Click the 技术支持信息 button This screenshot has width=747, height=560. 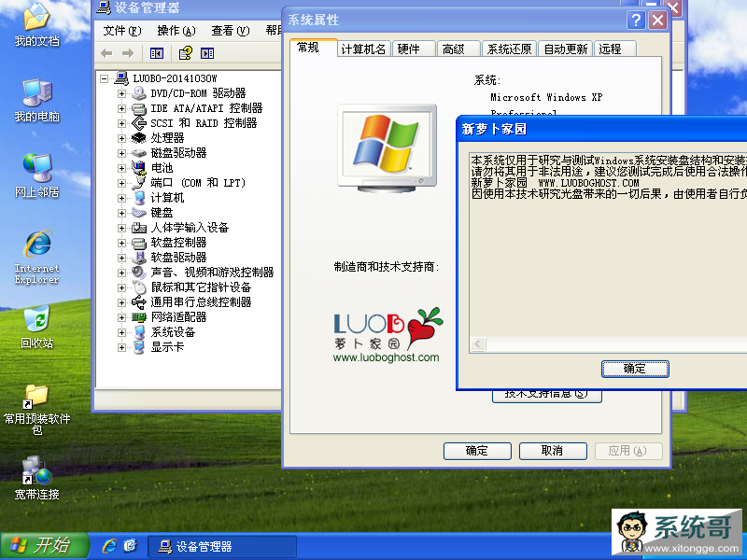point(547,395)
